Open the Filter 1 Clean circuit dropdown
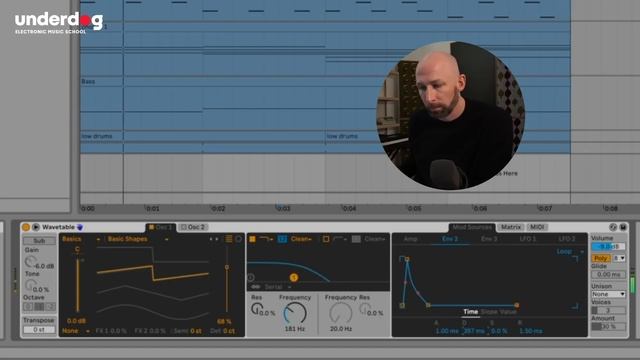Screen dimensions: 640x360 (301, 239)
